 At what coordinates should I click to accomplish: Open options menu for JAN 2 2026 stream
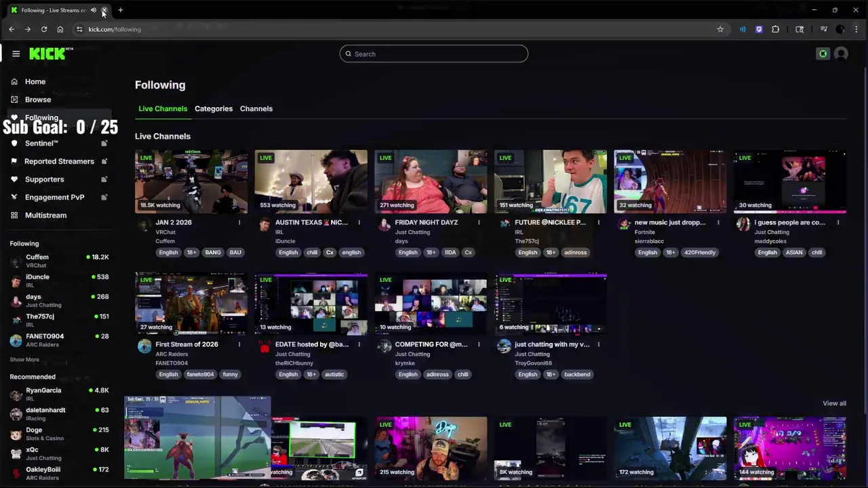point(239,222)
